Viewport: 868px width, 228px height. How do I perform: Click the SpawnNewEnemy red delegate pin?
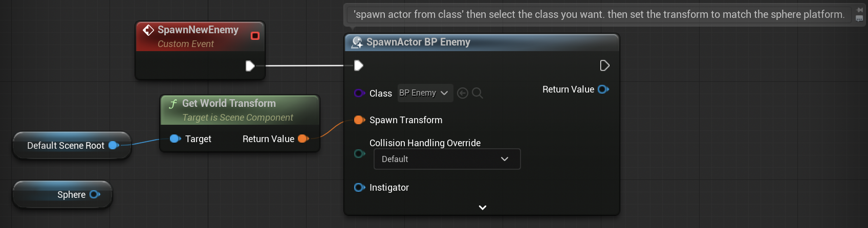tap(255, 36)
